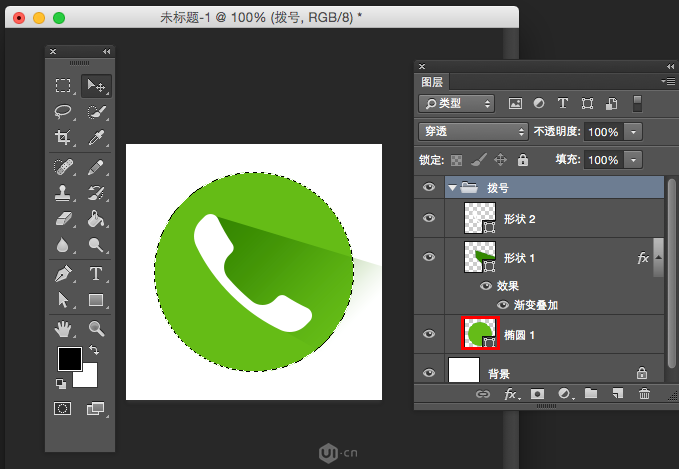The image size is (679, 469).
Task: Click the link layers button
Action: click(x=482, y=394)
